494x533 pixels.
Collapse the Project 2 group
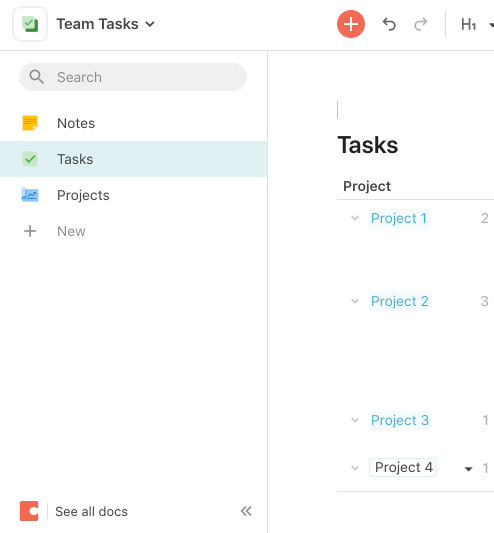(355, 301)
